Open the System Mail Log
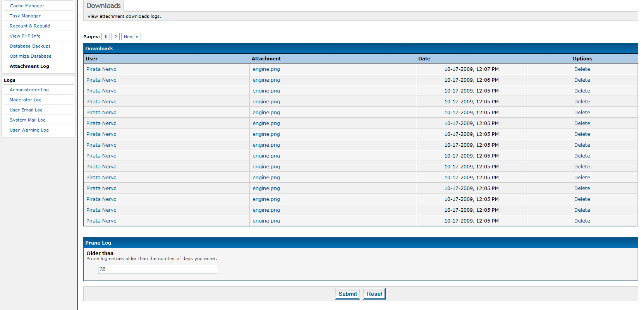 [x=27, y=120]
